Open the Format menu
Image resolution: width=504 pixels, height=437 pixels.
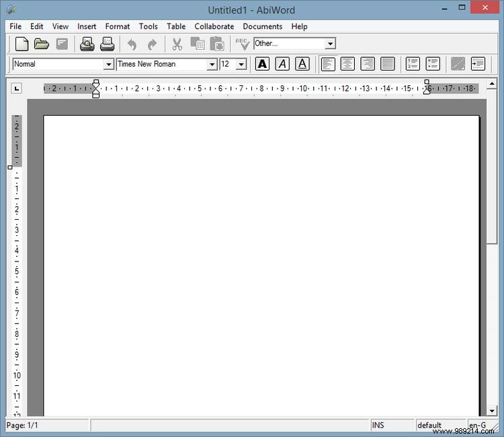(x=118, y=26)
